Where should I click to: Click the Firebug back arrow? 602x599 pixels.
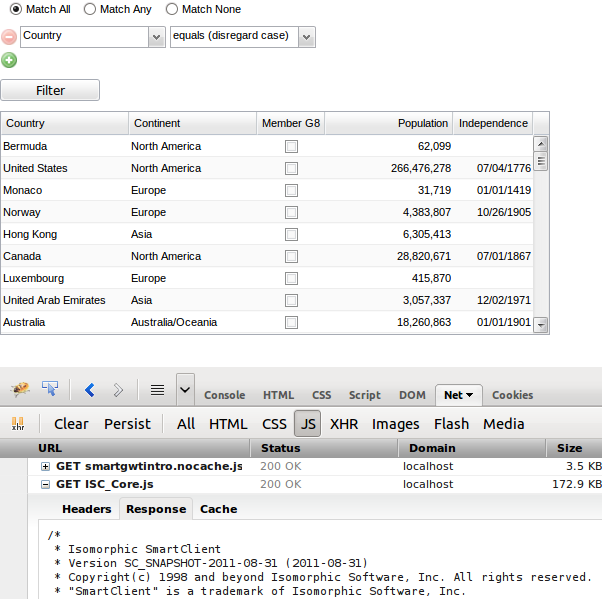point(89,390)
